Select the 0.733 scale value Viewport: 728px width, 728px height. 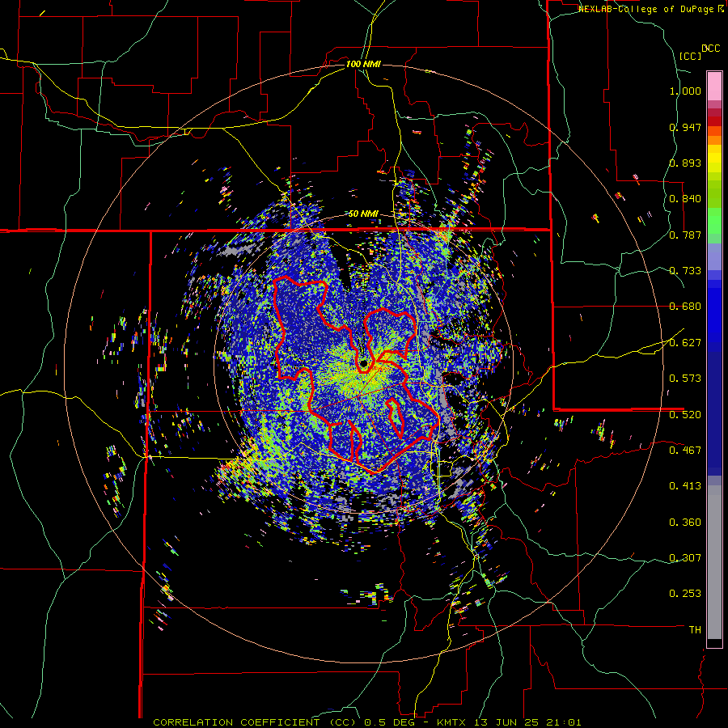tap(685, 271)
